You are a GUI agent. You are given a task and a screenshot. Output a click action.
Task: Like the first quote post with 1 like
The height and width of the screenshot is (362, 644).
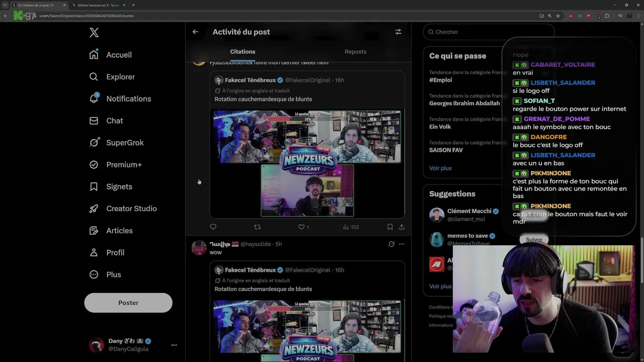[x=303, y=227]
